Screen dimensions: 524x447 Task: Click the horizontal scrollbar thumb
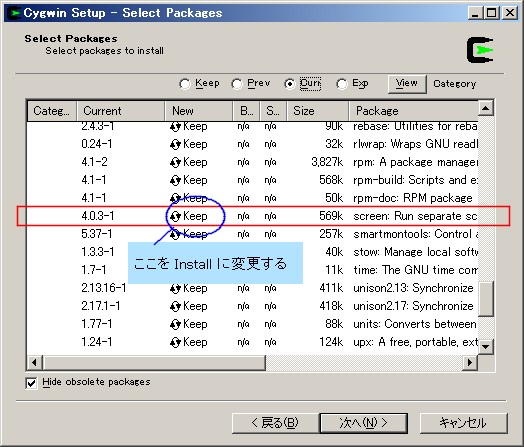point(154,362)
